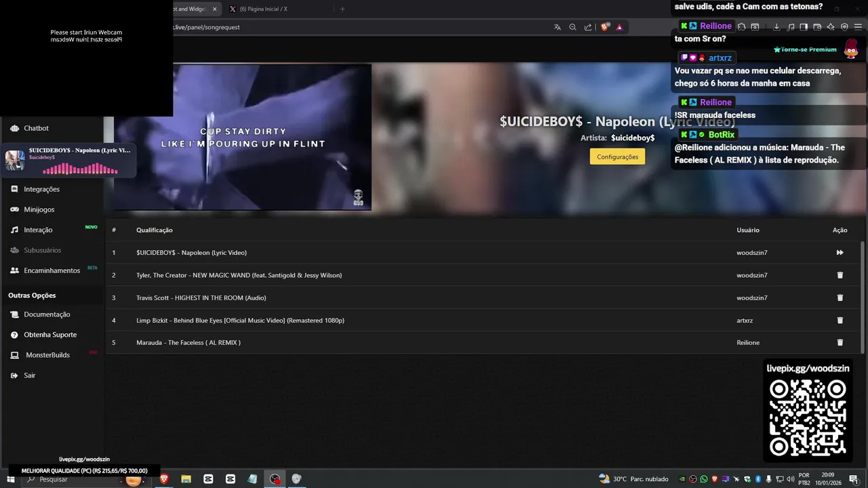Image resolution: width=868 pixels, height=488 pixels.
Task: Remove Limp Bizkit Behind Blue Eyes from queue
Action: tap(840, 320)
